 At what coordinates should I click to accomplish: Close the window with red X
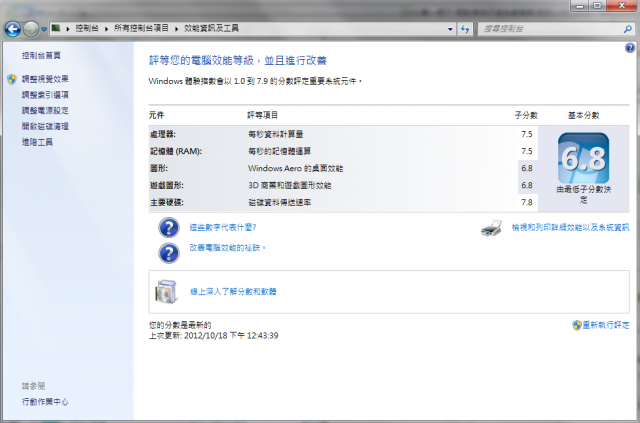tap(622, 6)
